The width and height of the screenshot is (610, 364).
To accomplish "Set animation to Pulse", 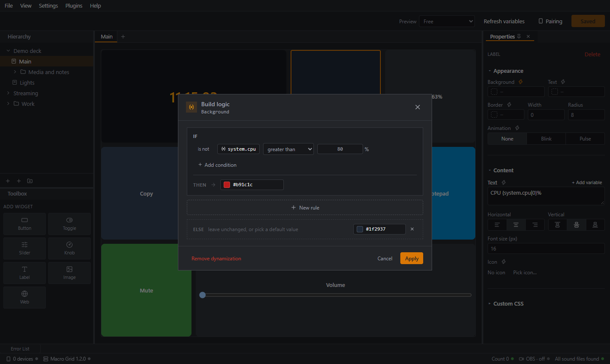I will tap(585, 139).
